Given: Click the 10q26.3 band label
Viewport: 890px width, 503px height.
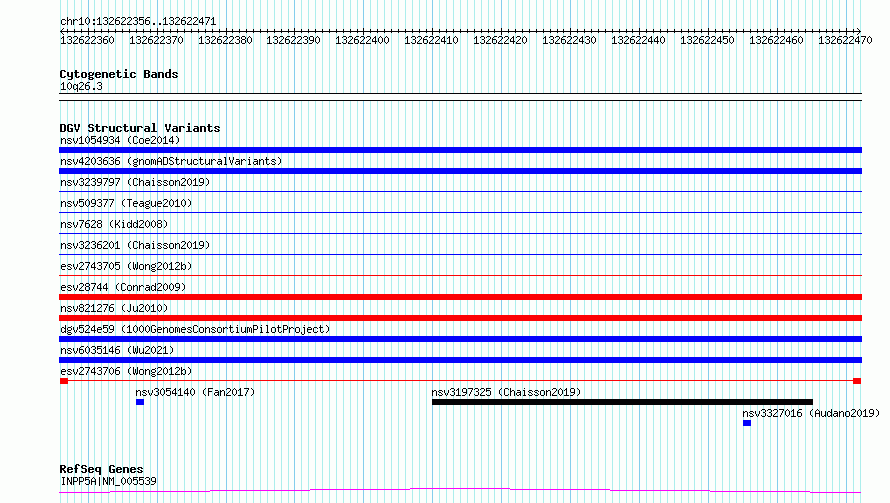Looking at the screenshot, I should click(81, 86).
